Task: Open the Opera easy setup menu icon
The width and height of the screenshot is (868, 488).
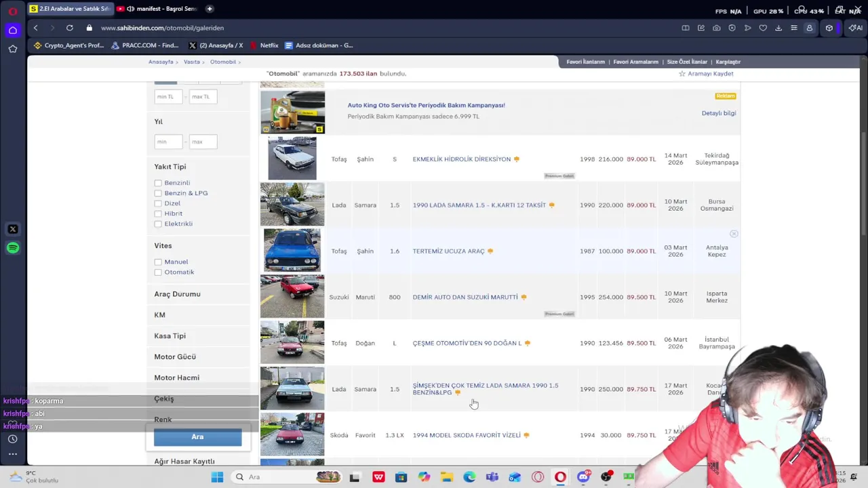Action: 794,28
